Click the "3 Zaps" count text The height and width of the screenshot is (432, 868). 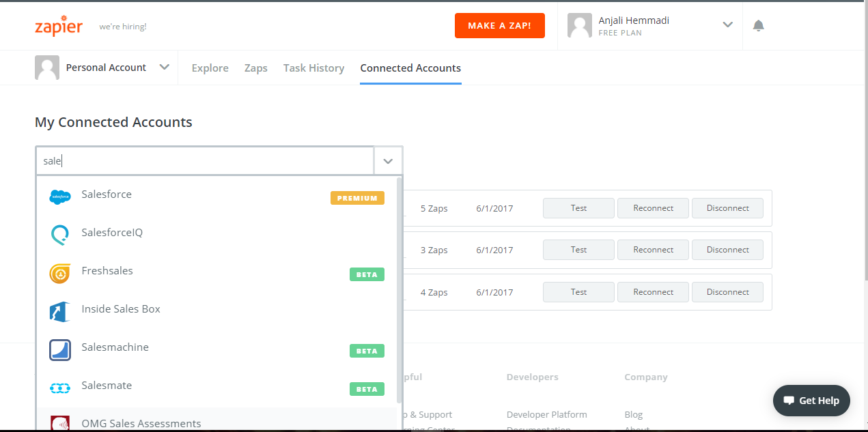pyautogui.click(x=434, y=250)
